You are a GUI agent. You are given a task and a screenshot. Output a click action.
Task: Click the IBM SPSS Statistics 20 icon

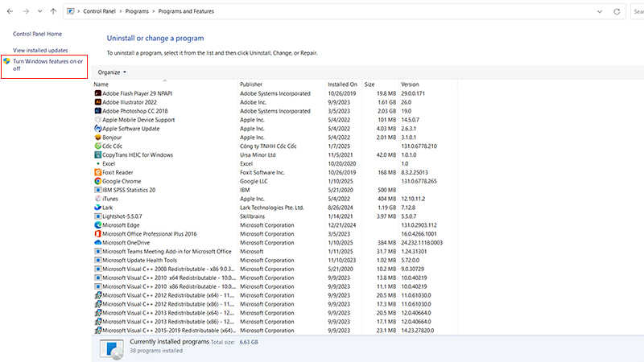tap(97, 190)
